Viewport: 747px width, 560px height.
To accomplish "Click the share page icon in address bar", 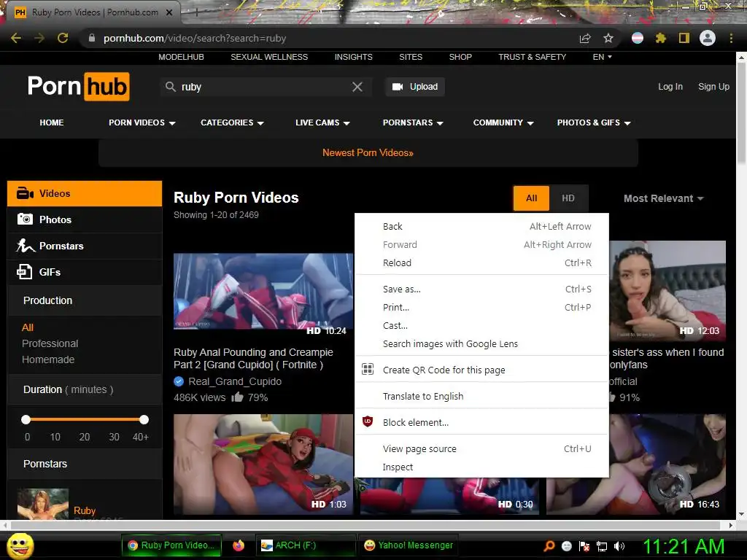I will 585,38.
